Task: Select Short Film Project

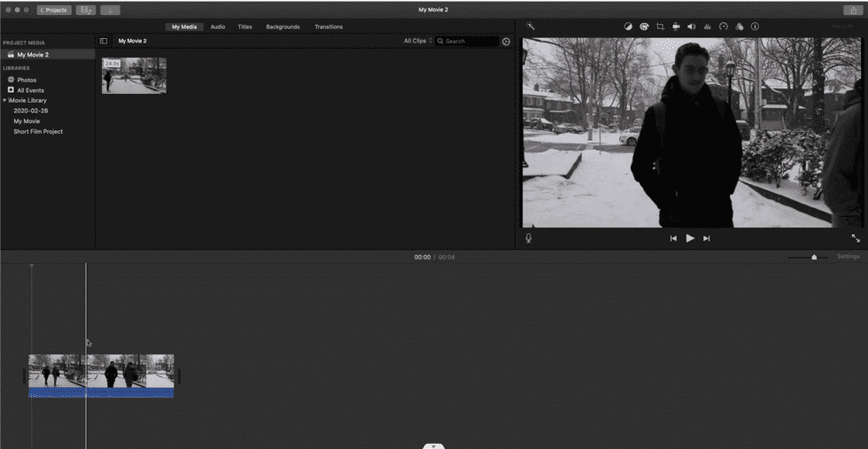Action: [x=38, y=132]
